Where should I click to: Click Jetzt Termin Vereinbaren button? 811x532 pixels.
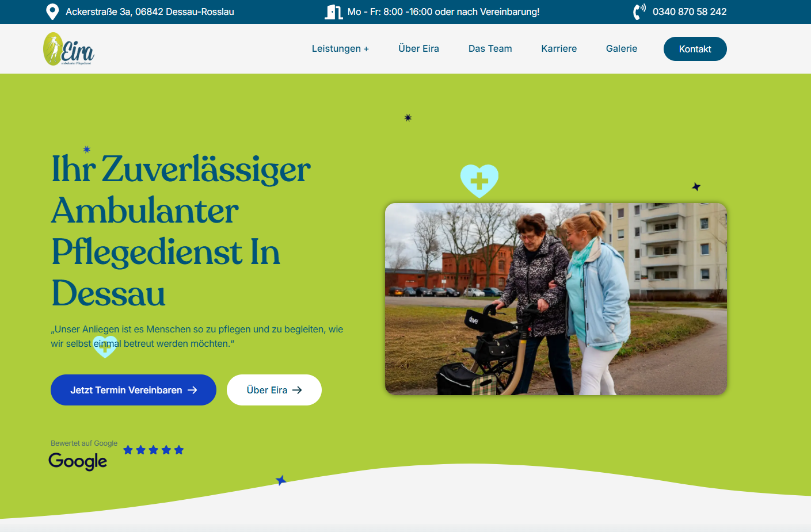point(134,390)
